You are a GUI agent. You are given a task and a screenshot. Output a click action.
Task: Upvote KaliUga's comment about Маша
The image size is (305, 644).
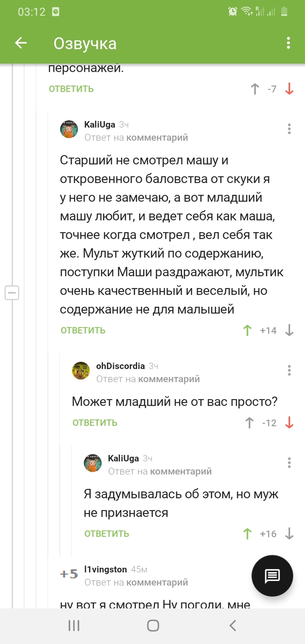pos(247,330)
